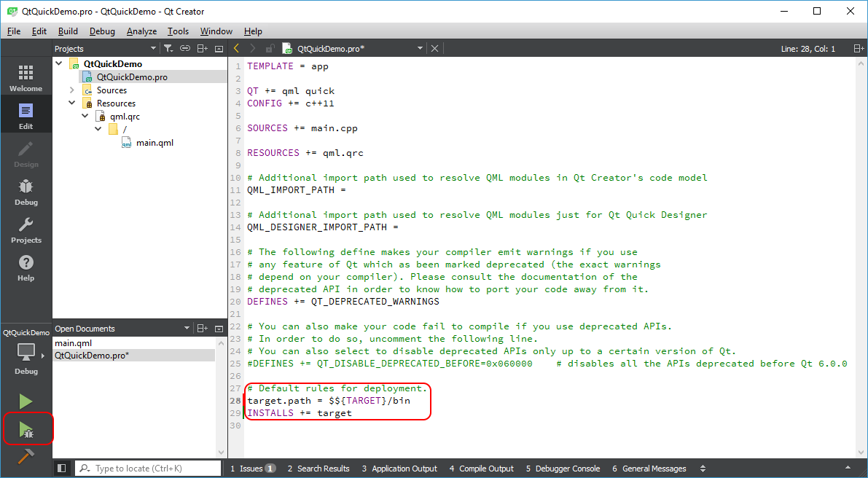868x478 pixels.
Task: Start debugging with the Run-Debug button
Action: click(26, 429)
